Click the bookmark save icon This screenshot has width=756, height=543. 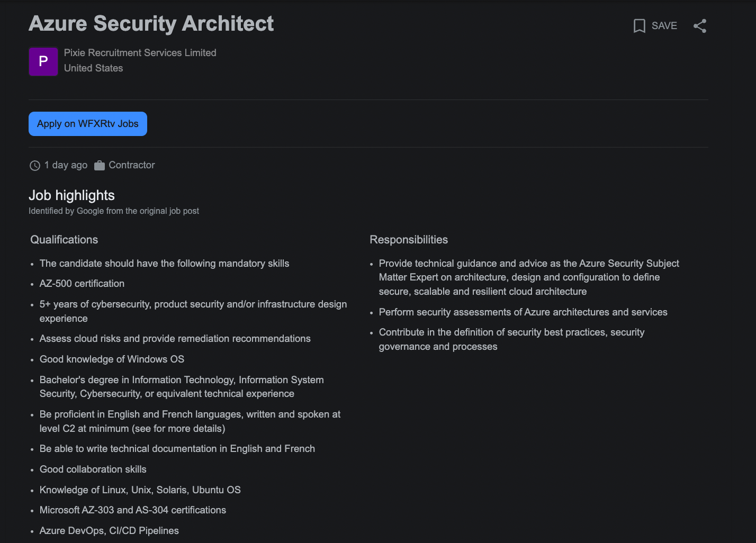click(x=639, y=26)
